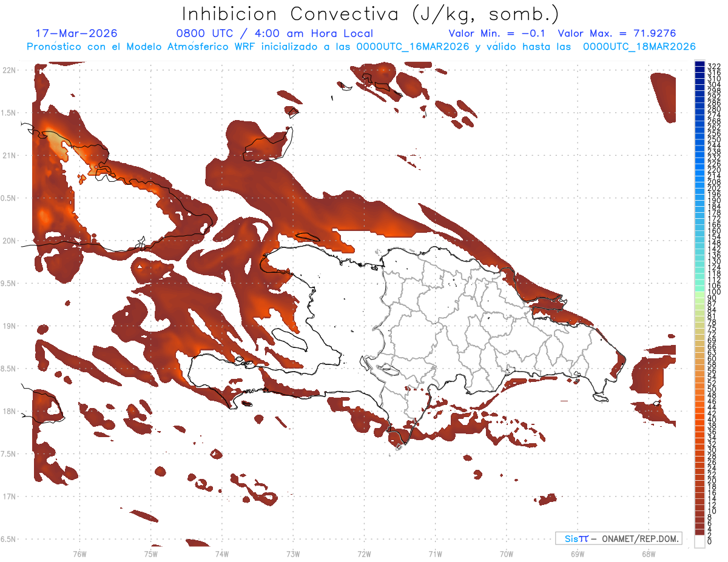728x562 pixels.
Task: Click the '69W' longitude label
Action: pos(577,553)
